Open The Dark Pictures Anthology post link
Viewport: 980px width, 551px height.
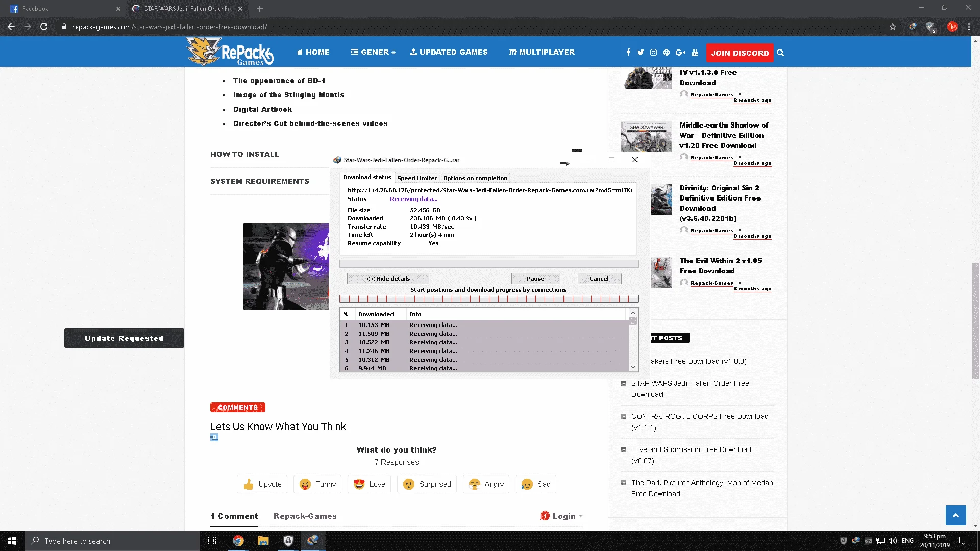702,488
